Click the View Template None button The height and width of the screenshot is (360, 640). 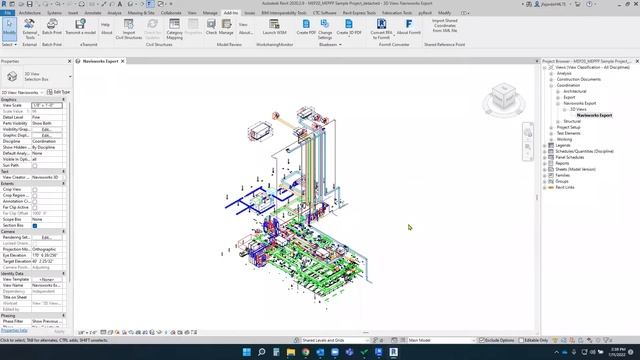click(x=47, y=280)
